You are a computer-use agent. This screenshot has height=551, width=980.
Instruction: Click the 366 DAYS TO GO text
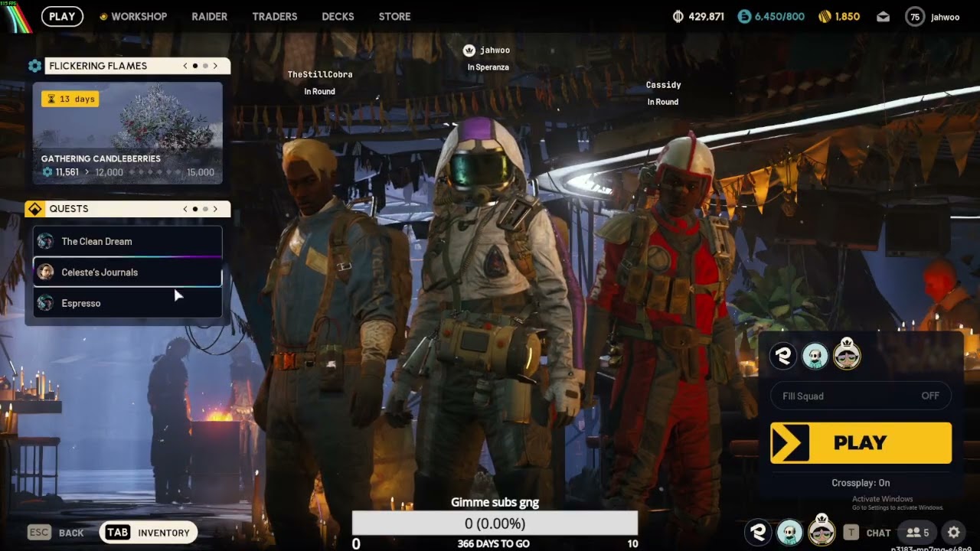tap(494, 543)
